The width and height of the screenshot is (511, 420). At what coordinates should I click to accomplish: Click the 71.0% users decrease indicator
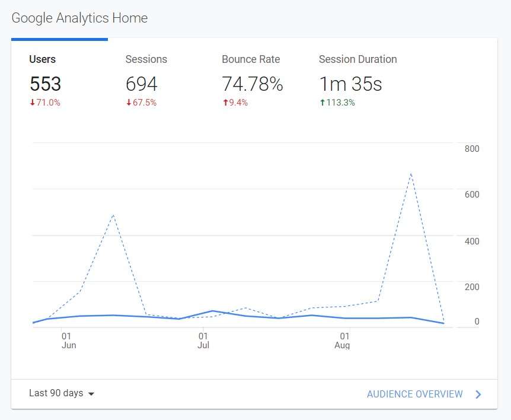point(45,103)
